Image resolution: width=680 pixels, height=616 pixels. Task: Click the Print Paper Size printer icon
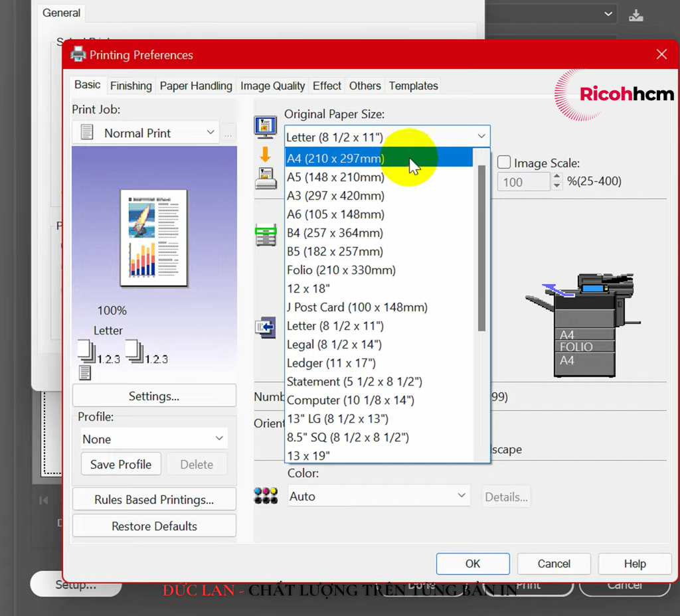(266, 178)
